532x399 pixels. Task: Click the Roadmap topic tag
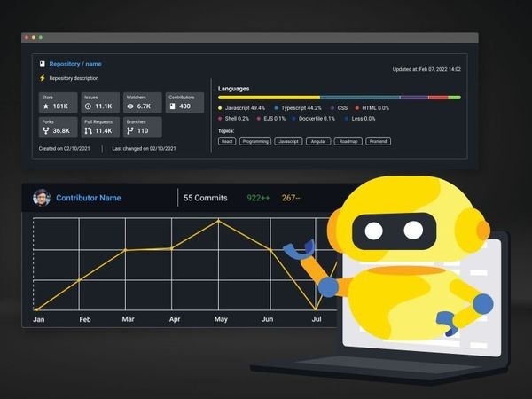coord(348,141)
